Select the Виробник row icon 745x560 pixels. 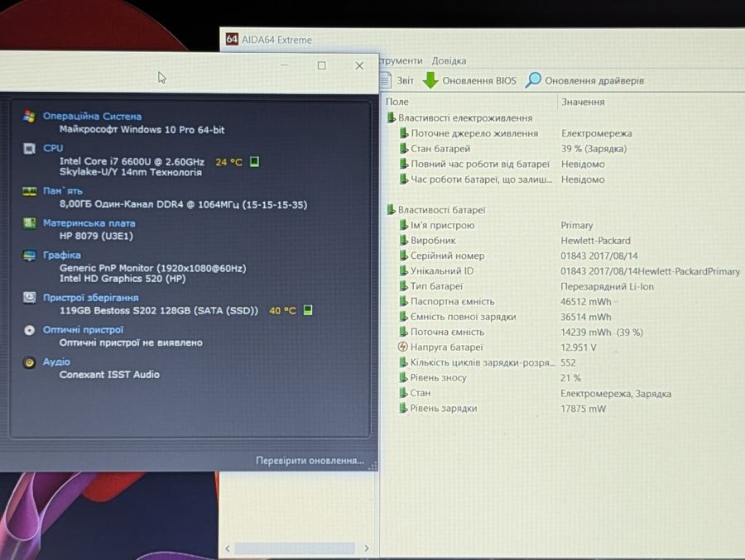(x=403, y=241)
